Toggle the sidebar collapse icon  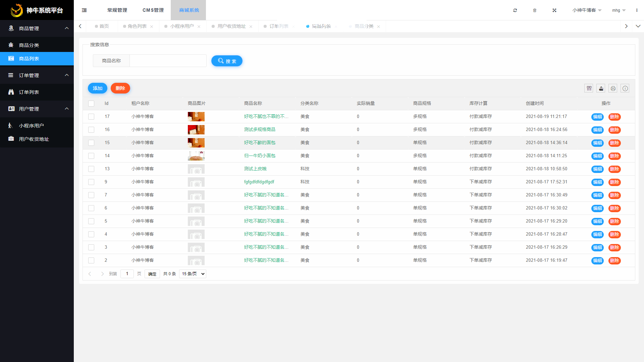pyautogui.click(x=84, y=10)
